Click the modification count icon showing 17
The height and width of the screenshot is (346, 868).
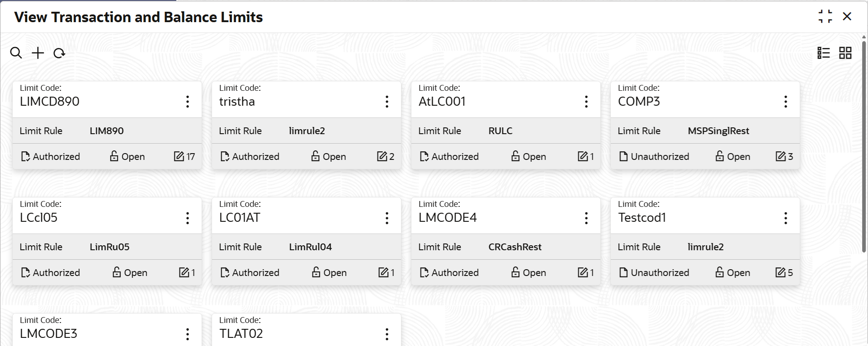tap(179, 156)
